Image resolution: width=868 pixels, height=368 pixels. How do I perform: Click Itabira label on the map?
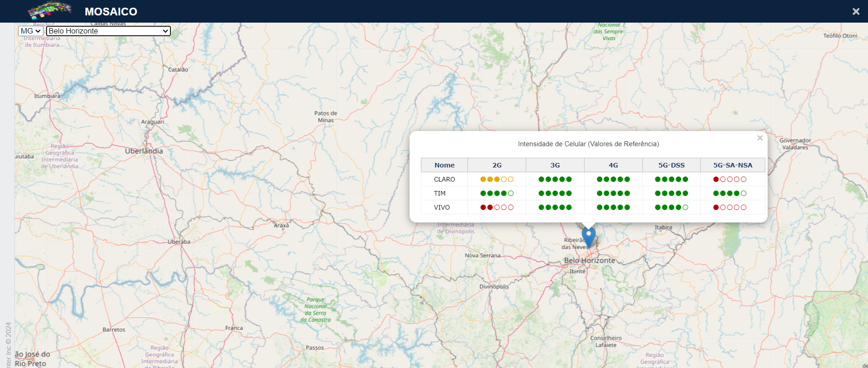pyautogui.click(x=663, y=227)
